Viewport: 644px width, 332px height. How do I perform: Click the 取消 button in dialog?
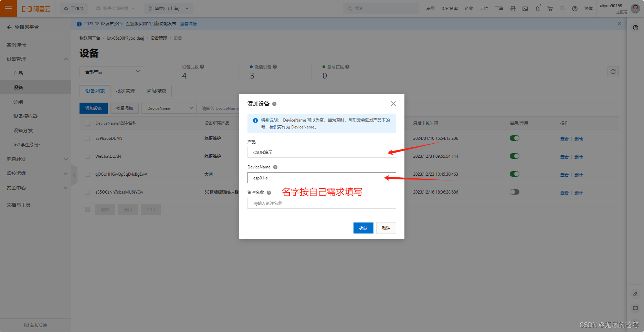coord(386,228)
